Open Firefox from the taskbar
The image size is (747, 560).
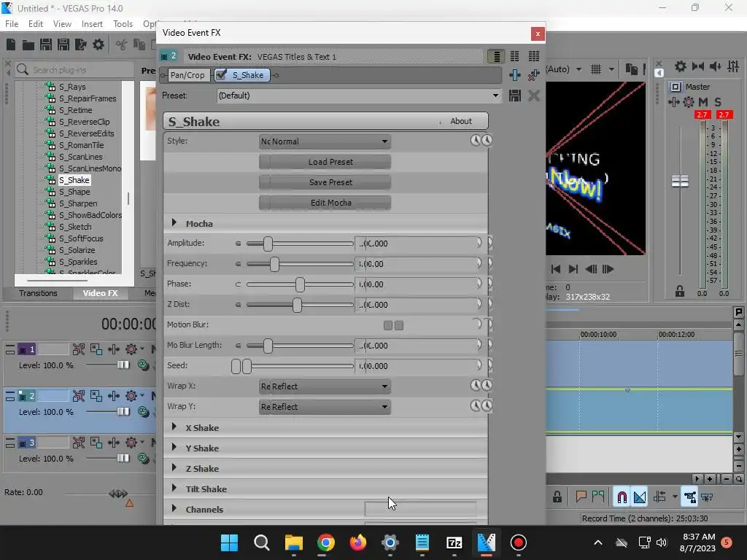tap(357, 542)
